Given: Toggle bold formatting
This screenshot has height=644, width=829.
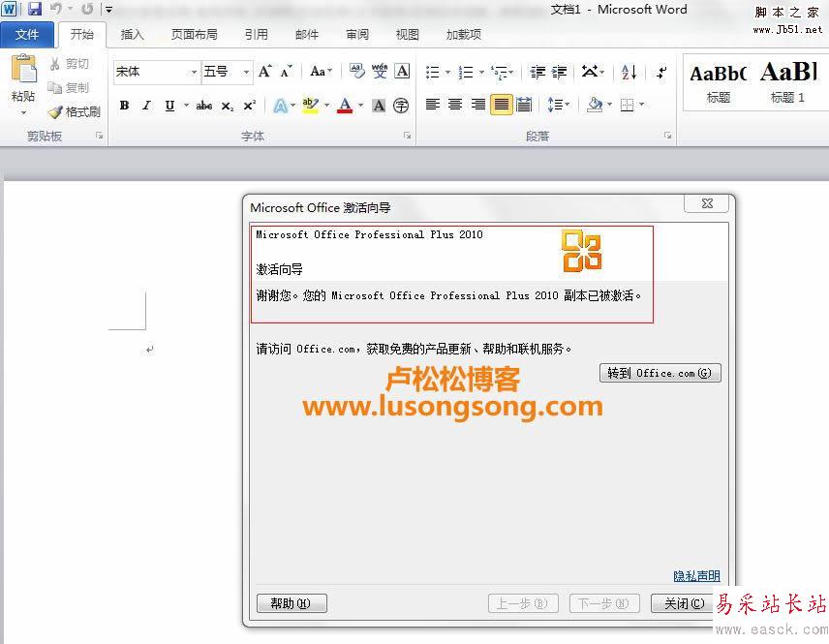Looking at the screenshot, I should click(123, 105).
